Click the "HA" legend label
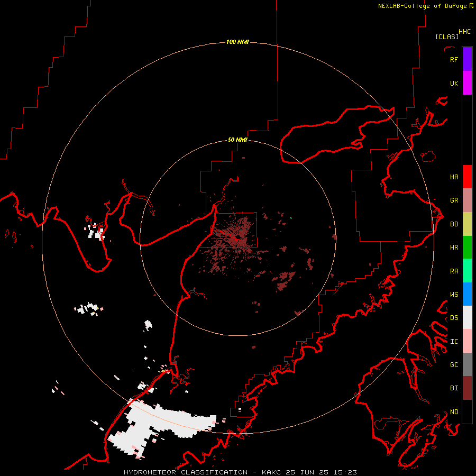The image size is (476, 476). (454, 177)
